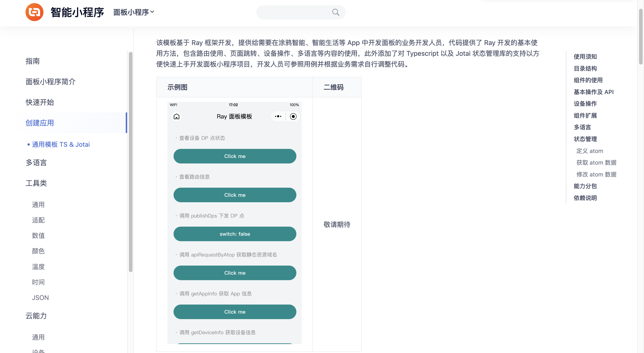Open 时间 tools page
The image size is (644, 353).
[38, 282]
